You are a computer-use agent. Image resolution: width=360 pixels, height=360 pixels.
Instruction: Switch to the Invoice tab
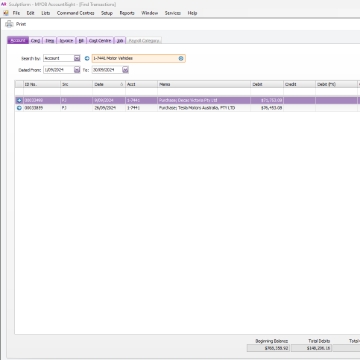pyautogui.click(x=66, y=40)
